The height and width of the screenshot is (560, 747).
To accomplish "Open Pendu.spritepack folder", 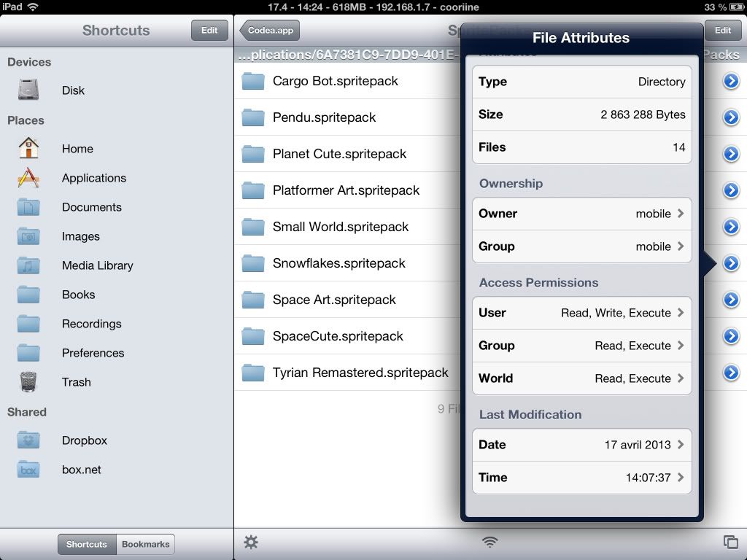I will (x=347, y=117).
